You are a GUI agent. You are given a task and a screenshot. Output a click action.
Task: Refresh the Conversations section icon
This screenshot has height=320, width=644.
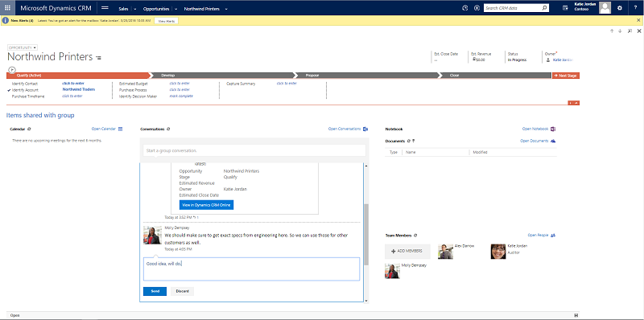pyautogui.click(x=168, y=129)
